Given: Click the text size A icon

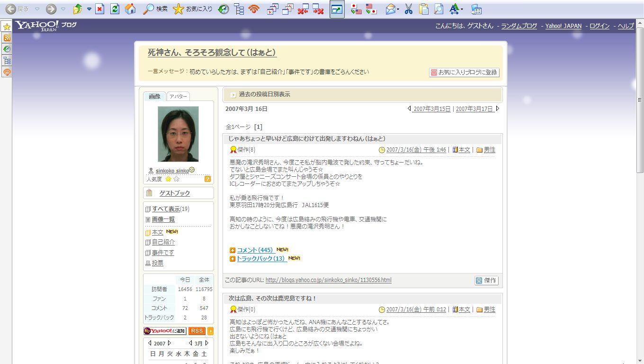Looking at the screenshot, I should coord(454,9).
